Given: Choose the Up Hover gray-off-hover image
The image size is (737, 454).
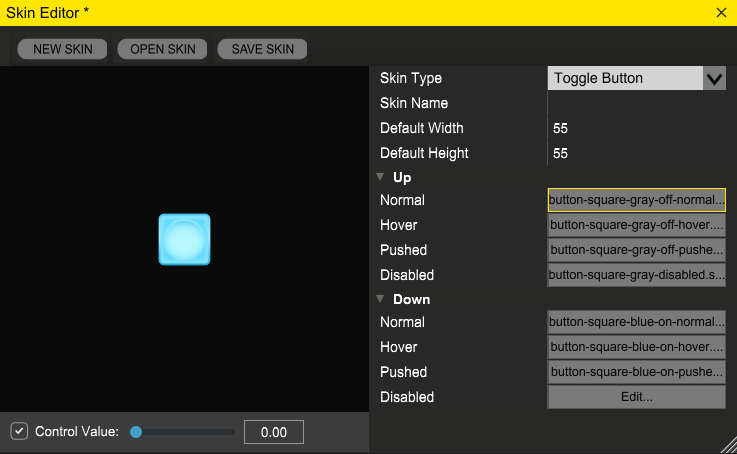Looking at the screenshot, I should click(x=636, y=225).
